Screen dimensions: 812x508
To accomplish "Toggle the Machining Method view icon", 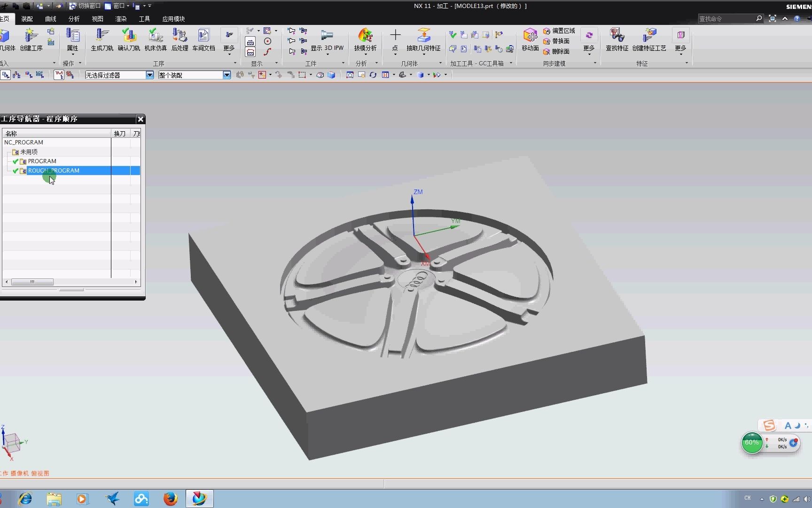I will pyautogui.click(x=40, y=75).
